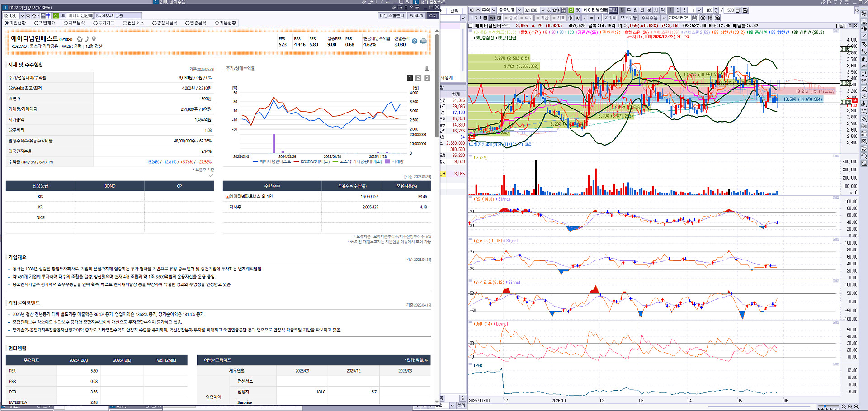The image size is (868, 411).
Task: Step chart forward with right arrow
Action: click(598, 18)
